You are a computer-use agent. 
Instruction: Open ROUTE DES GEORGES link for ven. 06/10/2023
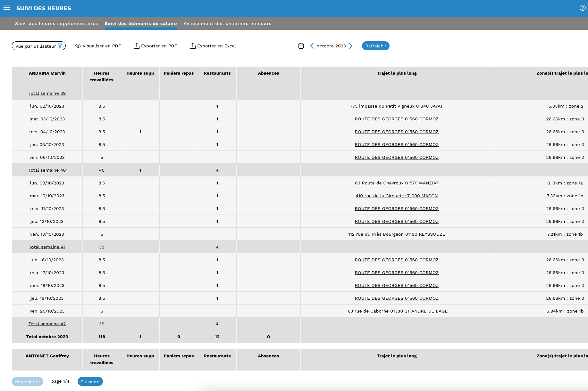coord(397,157)
